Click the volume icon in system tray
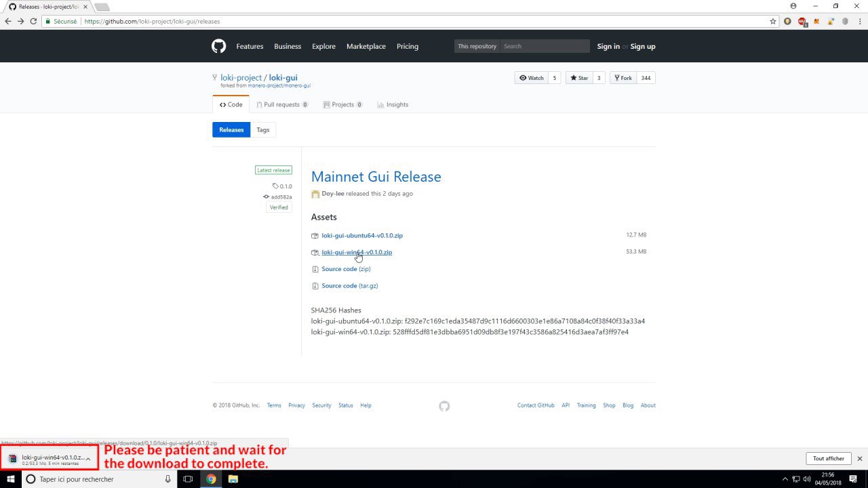Viewport: 868px width, 488px height. coord(807,479)
